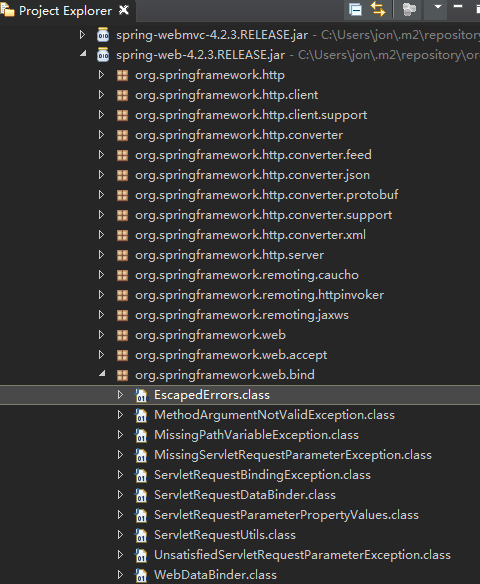The height and width of the screenshot is (584, 480).
Task: Click class icon of MissingPathVariableException.class
Action: (141, 435)
